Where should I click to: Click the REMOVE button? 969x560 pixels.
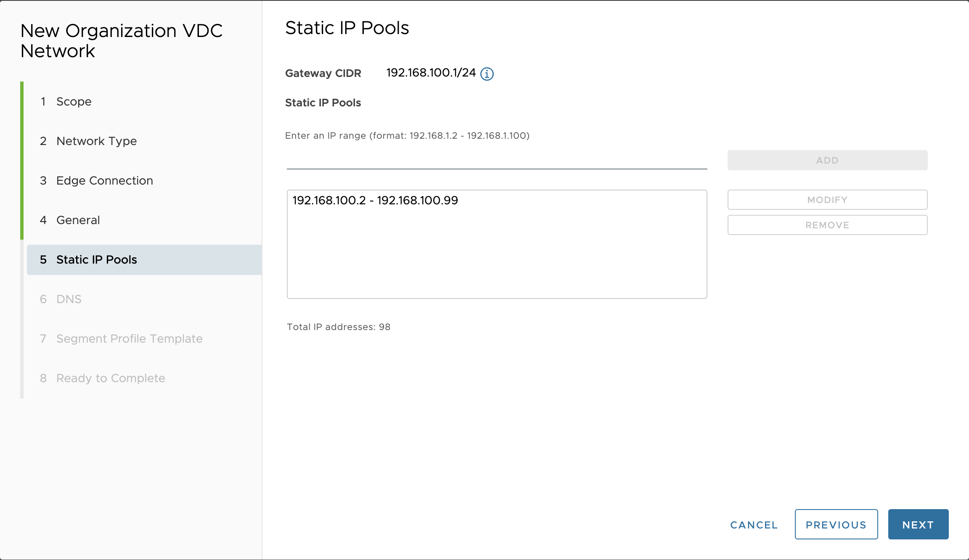click(827, 225)
